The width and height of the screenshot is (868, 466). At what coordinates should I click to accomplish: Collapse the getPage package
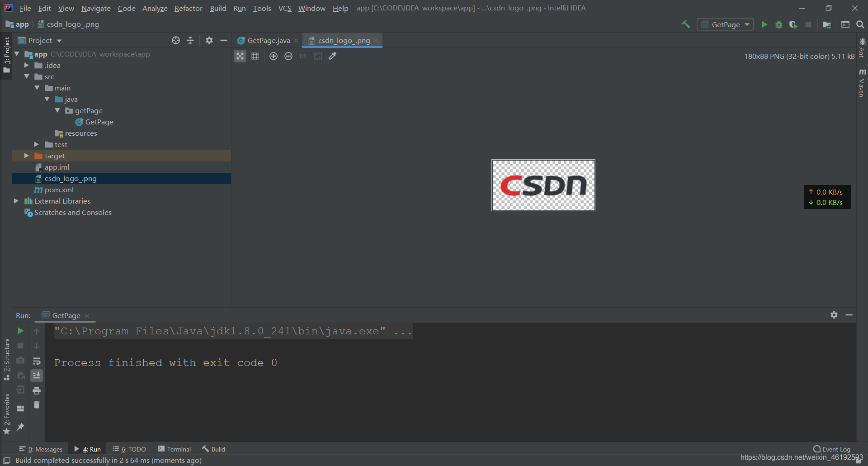(x=57, y=110)
